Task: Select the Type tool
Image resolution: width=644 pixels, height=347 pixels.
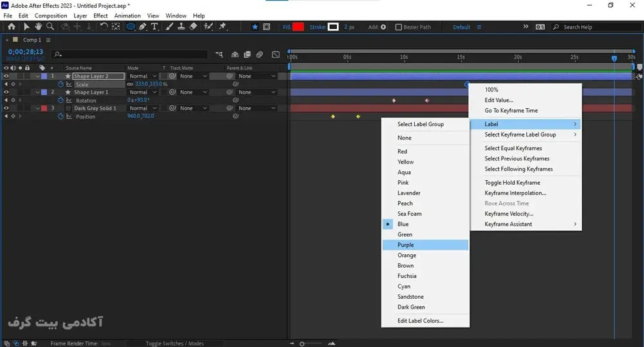Action: click(155, 26)
